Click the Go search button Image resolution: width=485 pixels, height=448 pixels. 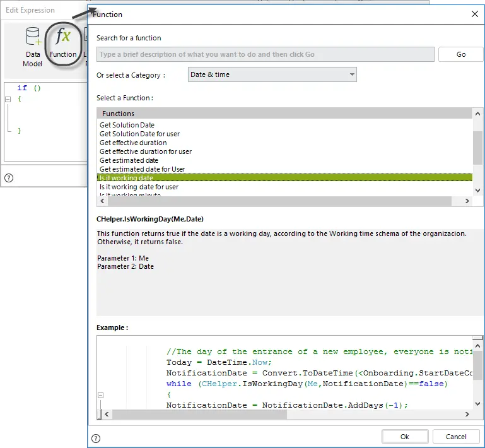[460, 54]
